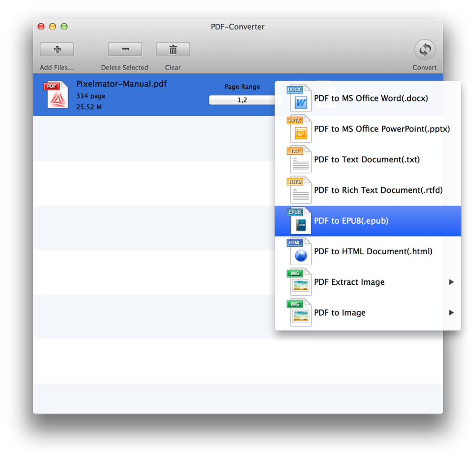This screenshot has width=476, height=459.
Task: Click the RTFD rich text icon
Action: click(300, 190)
